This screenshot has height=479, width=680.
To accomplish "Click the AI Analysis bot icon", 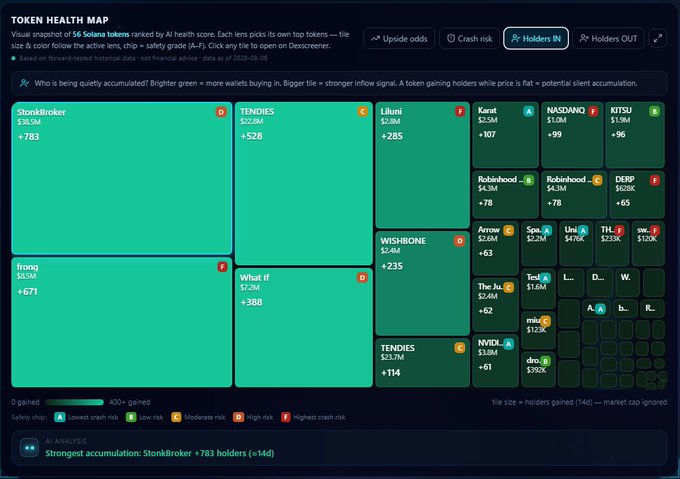I will pos(29,448).
